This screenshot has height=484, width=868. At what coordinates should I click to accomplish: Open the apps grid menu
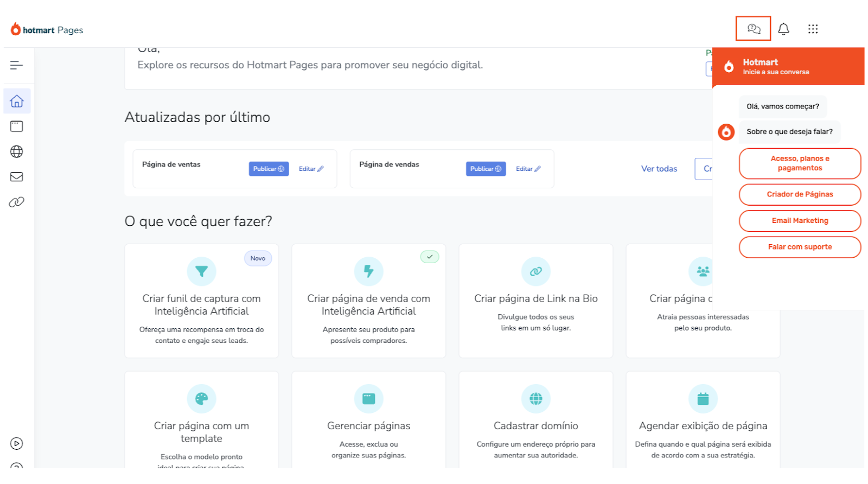pos(813,29)
